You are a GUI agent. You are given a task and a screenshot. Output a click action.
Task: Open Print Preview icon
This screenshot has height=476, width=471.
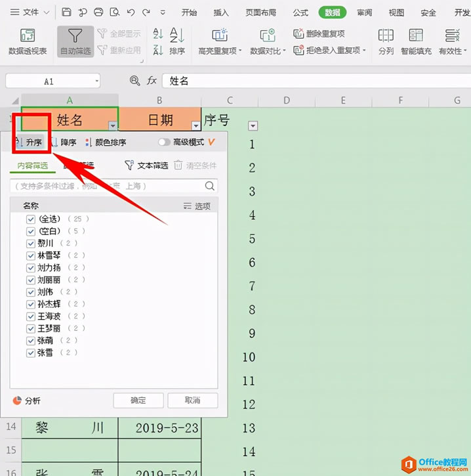(x=115, y=12)
